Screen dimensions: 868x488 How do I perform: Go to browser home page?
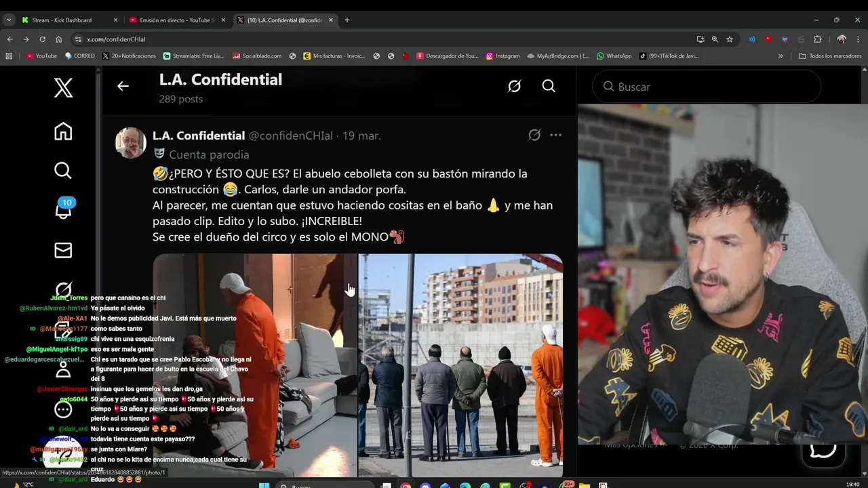(x=58, y=39)
